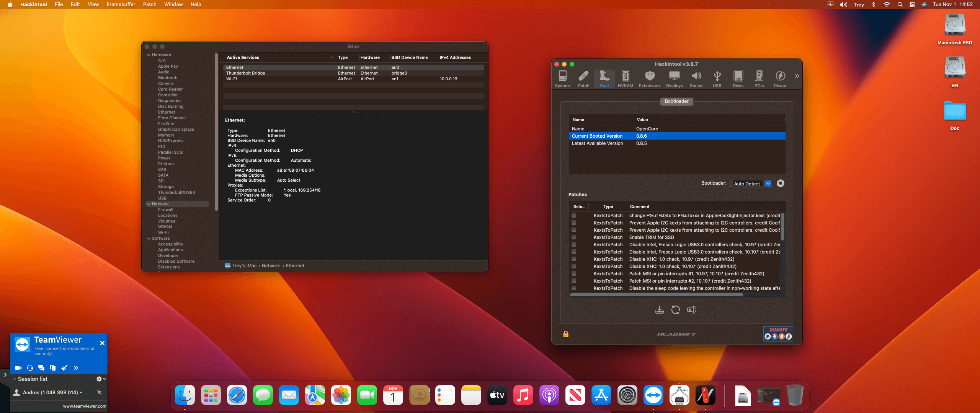The height and width of the screenshot is (413, 980).
Task: Open the Window menu
Action: point(173,5)
